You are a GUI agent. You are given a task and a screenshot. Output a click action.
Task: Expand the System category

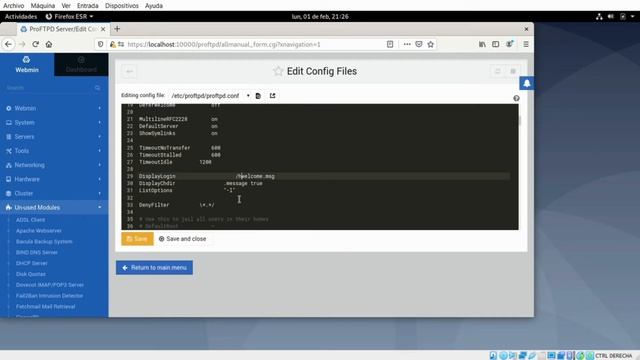click(54, 122)
